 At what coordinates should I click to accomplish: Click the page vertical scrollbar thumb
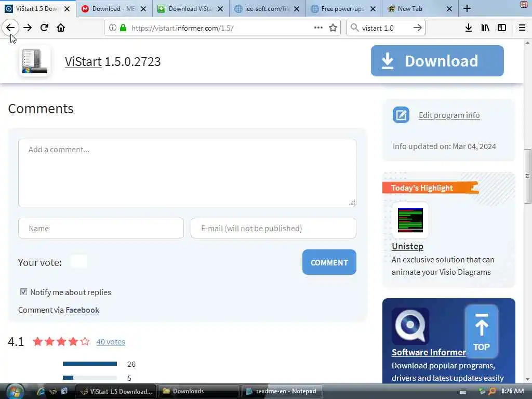coord(527,176)
